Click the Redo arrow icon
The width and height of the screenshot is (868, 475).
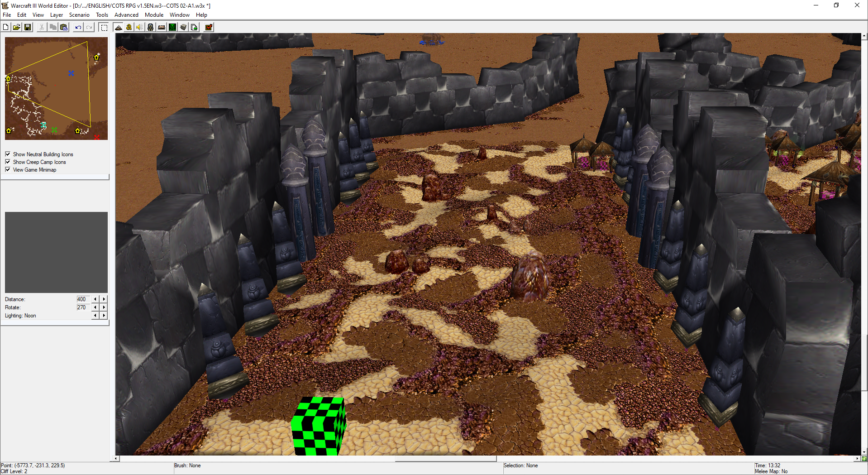[89, 27]
